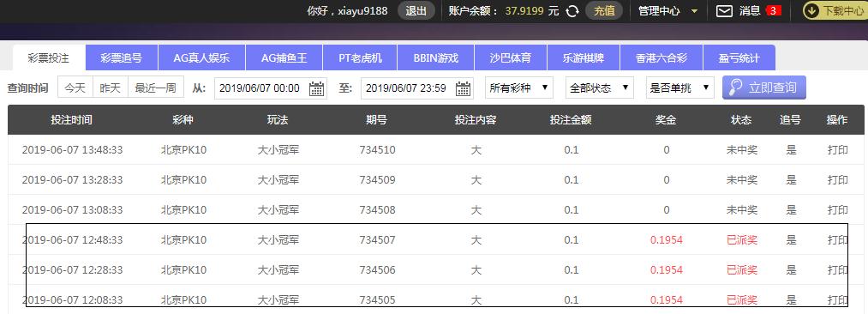Image resolution: width=868 pixels, height=314 pixels.
Task: Open the AG捕鱼王 tab
Action: click(x=284, y=57)
